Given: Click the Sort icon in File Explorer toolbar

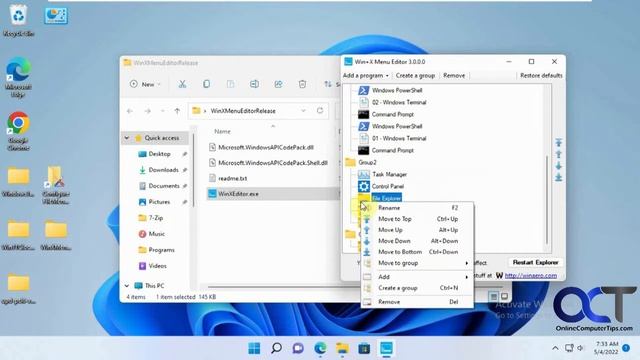Looking at the screenshot, I should (328, 84).
